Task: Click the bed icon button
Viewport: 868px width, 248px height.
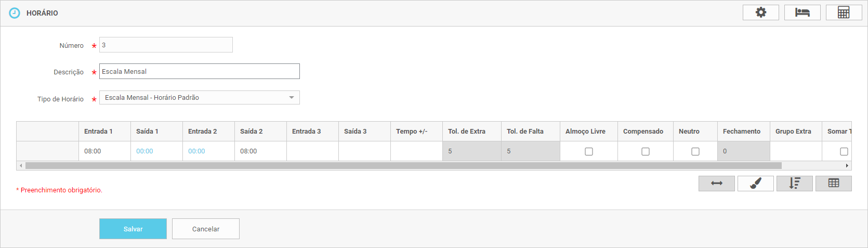Action: click(802, 12)
